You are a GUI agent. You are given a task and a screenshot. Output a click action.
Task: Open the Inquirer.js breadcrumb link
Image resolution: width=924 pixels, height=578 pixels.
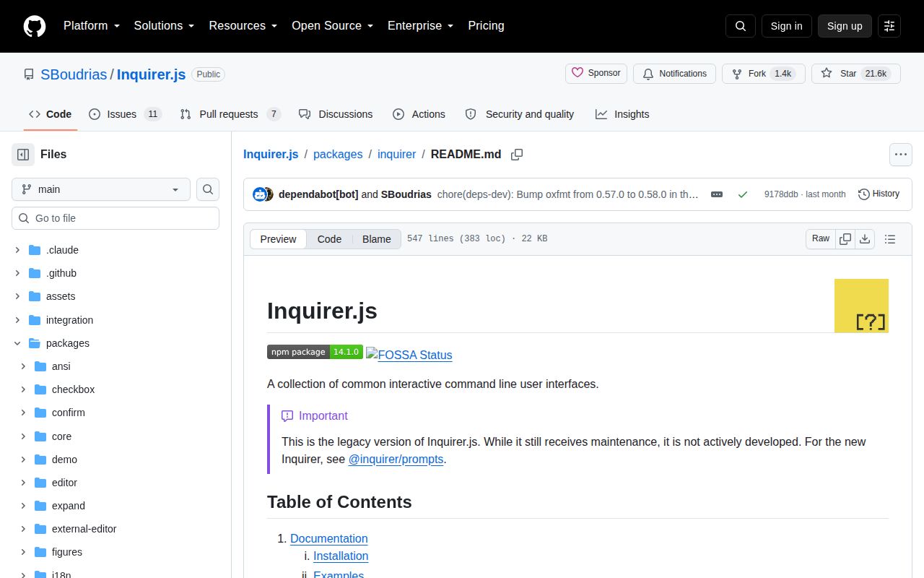tap(271, 154)
